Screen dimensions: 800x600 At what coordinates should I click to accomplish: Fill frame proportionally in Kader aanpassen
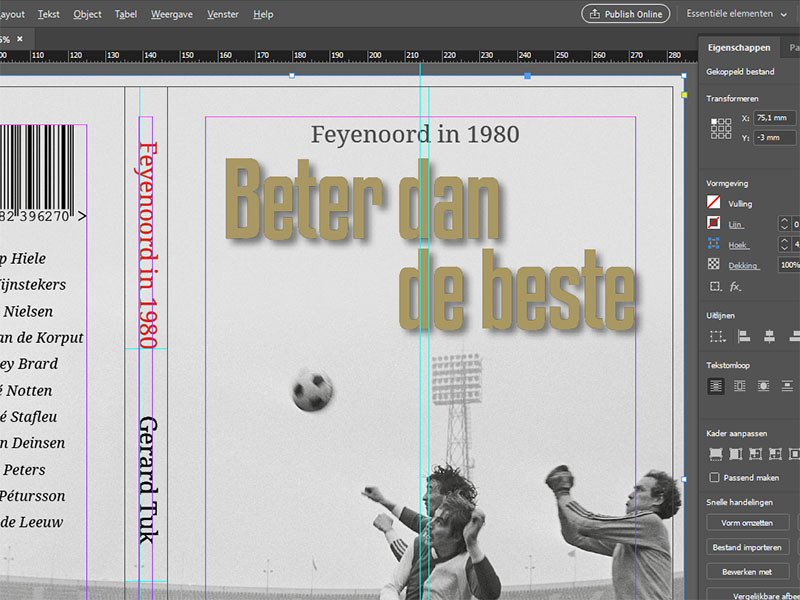coord(716,454)
